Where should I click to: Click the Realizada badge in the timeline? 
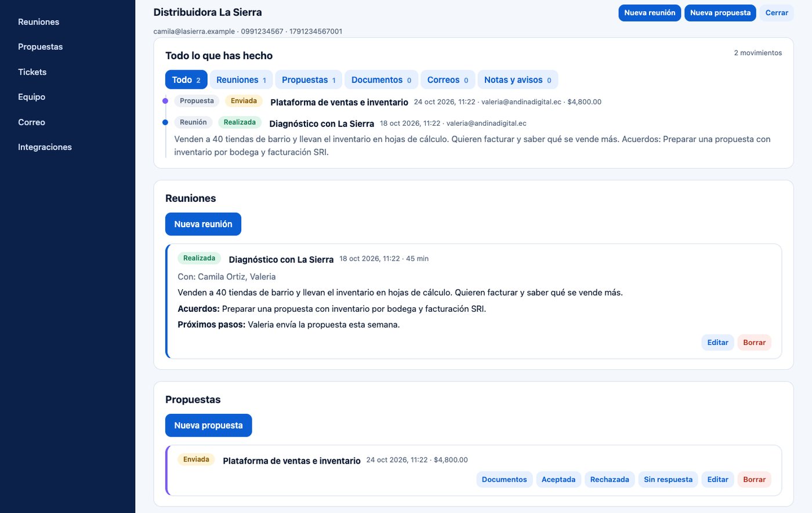click(x=240, y=122)
